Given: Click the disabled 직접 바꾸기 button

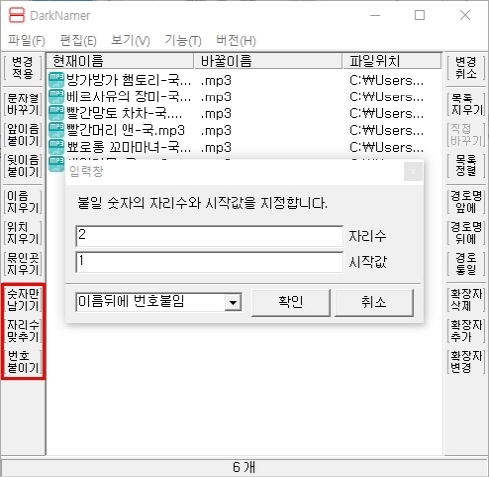Looking at the screenshot, I should coord(466,135).
